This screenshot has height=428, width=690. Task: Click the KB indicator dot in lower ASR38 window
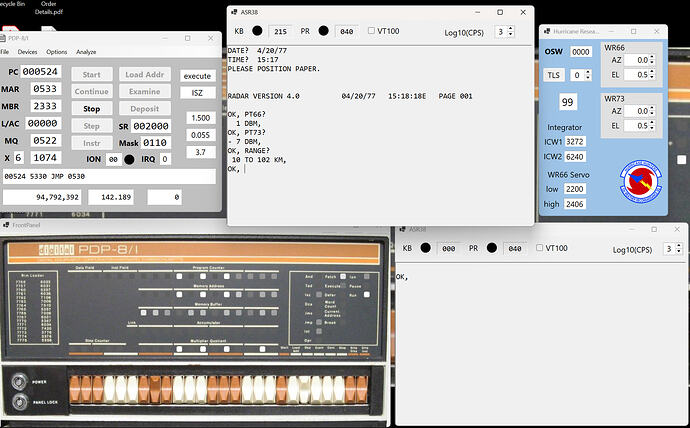coord(426,248)
